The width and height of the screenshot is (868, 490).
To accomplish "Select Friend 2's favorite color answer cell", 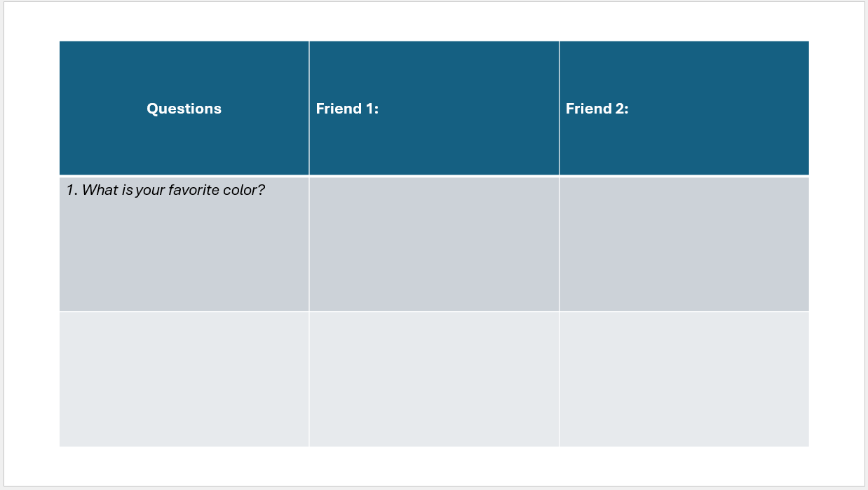I will tap(684, 244).
